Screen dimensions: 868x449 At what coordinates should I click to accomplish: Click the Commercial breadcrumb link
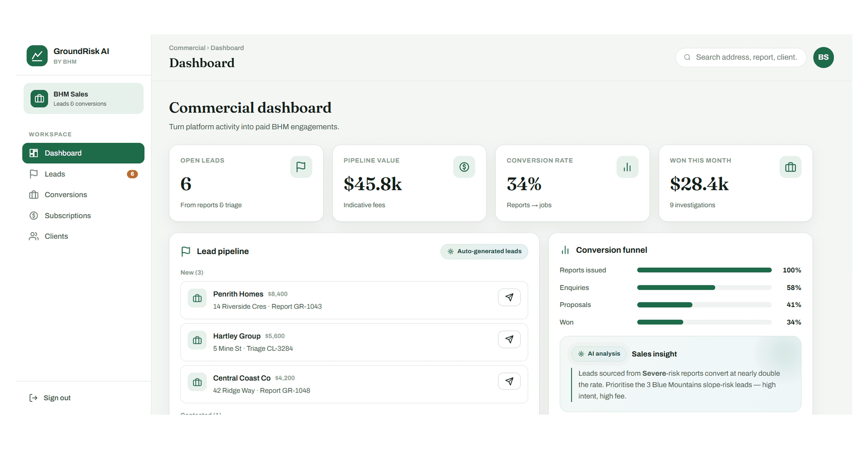pos(187,48)
